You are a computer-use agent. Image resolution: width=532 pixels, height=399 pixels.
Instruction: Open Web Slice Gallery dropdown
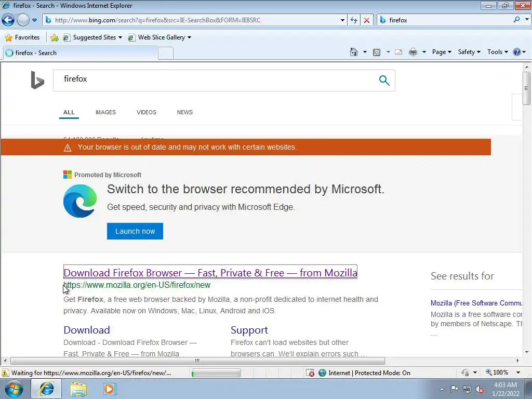159,37
